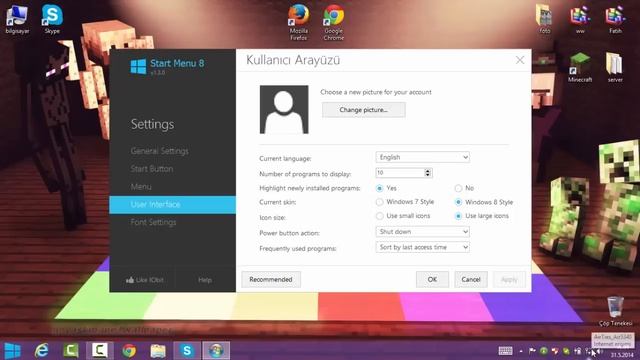This screenshot has width=640, height=360.
Task: Focus the number of programs input field
Action: 400,173
